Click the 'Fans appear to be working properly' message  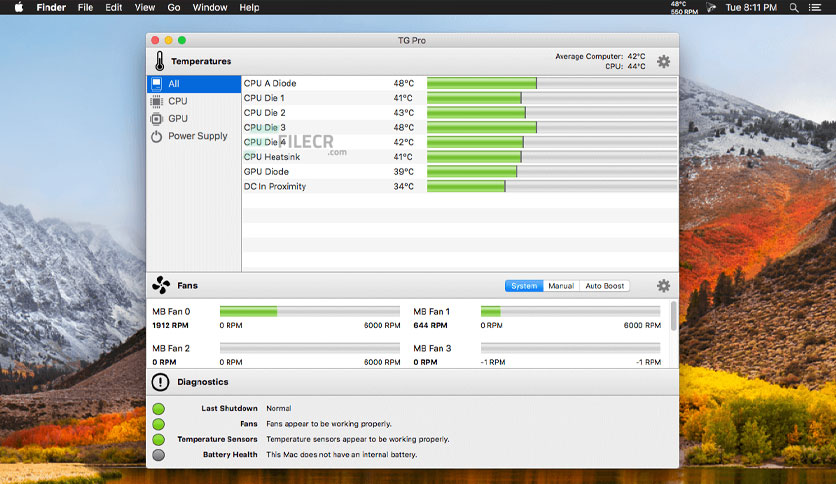329,424
